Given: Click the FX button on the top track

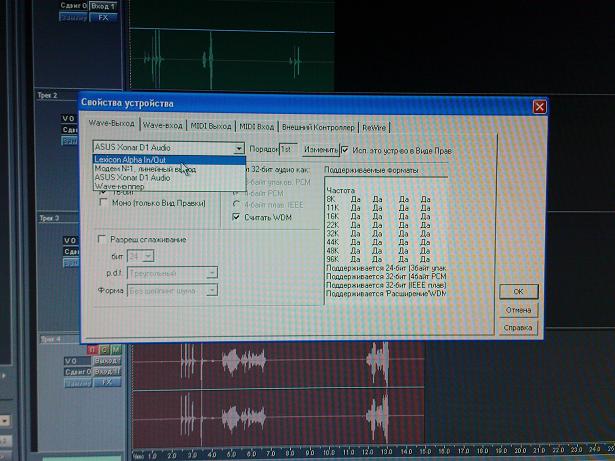Looking at the screenshot, I should coord(106,17).
